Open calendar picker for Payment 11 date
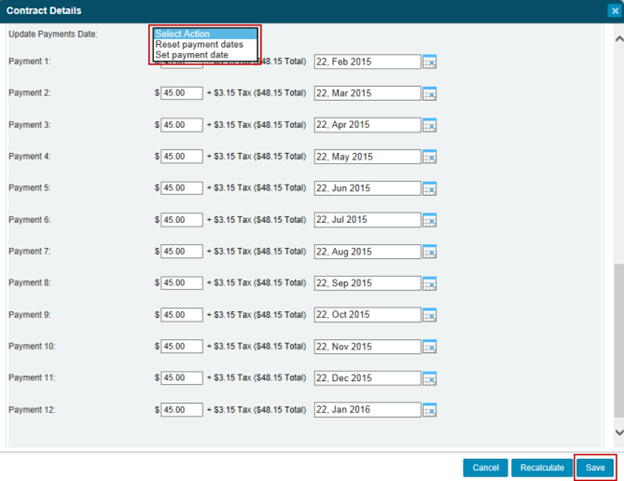The image size is (624, 481). tap(430, 379)
